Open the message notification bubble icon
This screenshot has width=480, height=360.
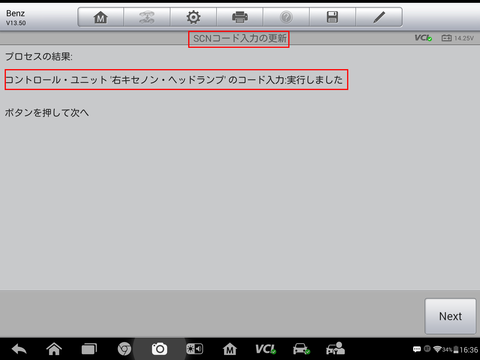(417, 349)
